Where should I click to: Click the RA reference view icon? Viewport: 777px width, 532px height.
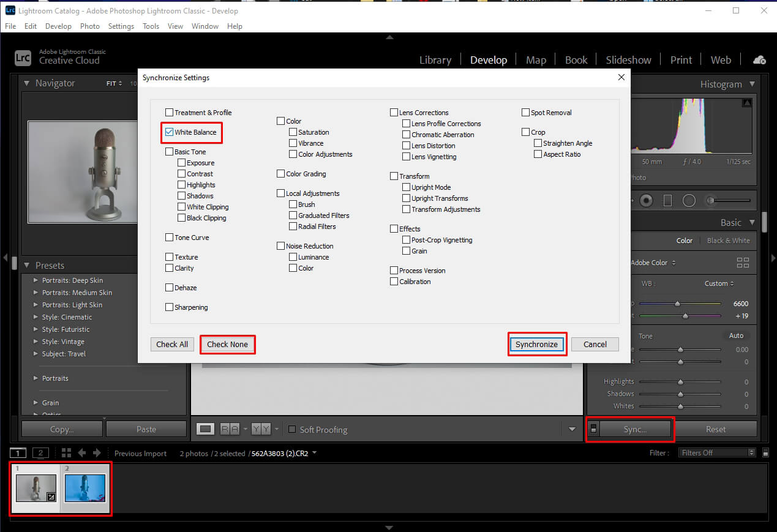click(230, 429)
